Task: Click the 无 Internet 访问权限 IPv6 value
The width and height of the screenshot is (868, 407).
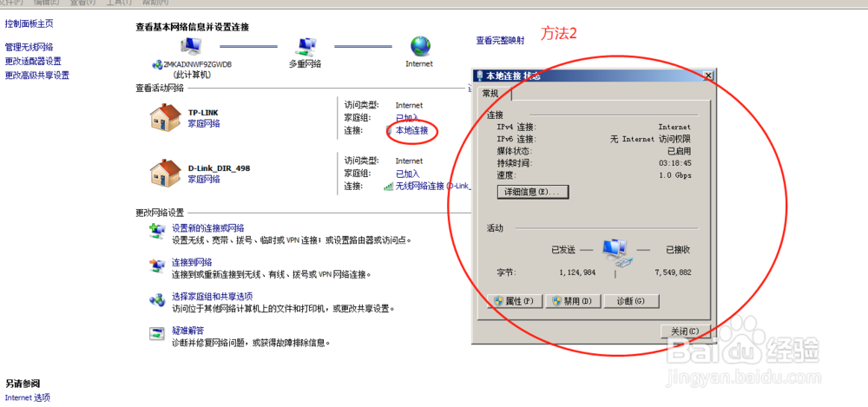Action: [650, 139]
